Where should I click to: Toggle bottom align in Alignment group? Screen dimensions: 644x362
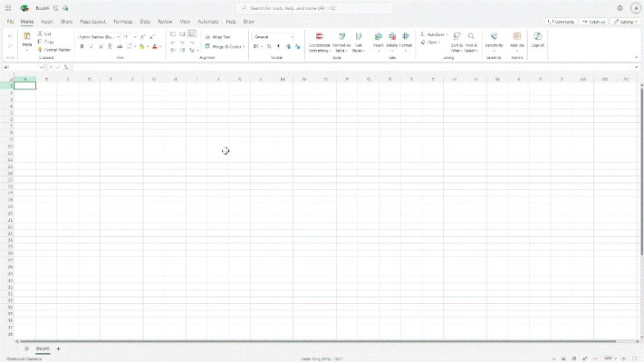[x=192, y=34]
